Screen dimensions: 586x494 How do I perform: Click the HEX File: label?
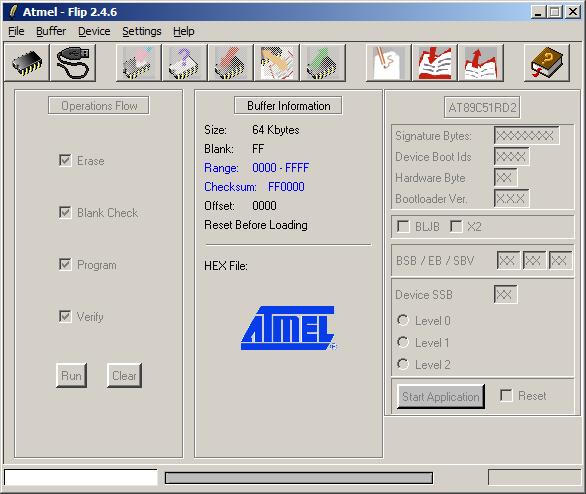point(226,266)
